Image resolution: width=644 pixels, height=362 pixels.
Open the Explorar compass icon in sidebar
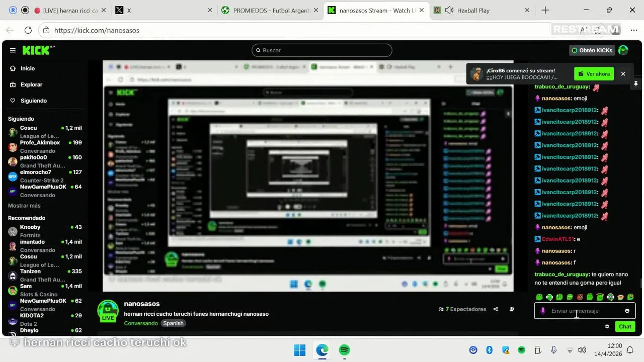pyautogui.click(x=13, y=84)
